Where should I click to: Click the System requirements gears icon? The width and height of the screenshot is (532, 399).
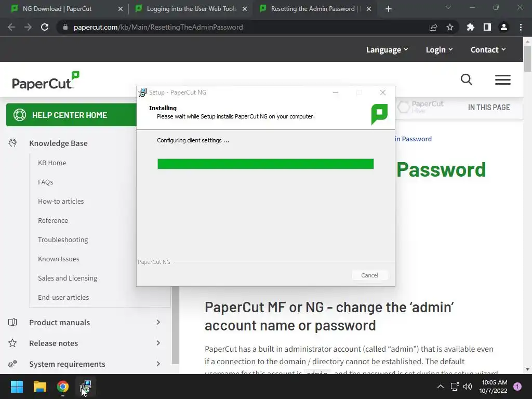click(12, 364)
